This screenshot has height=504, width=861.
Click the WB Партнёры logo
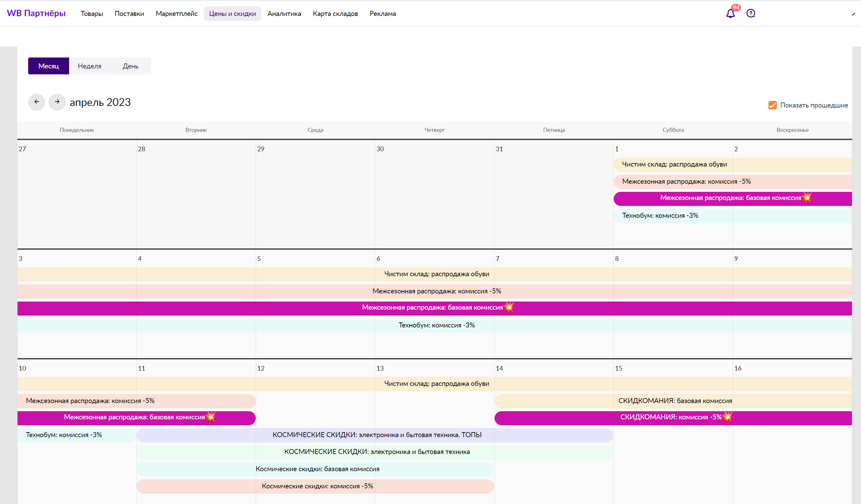point(36,13)
